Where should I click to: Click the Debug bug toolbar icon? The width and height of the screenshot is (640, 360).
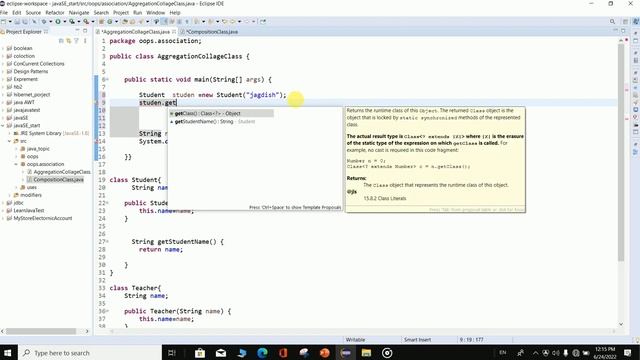point(44,22)
